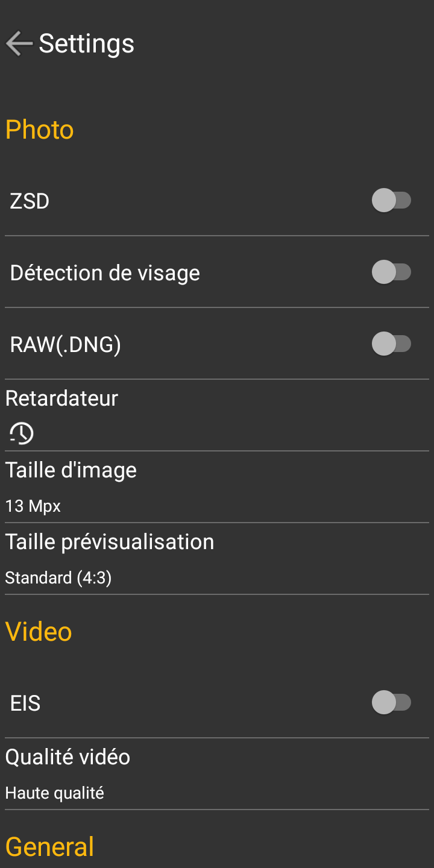
Task: Tap the Video section header
Action: (x=39, y=632)
